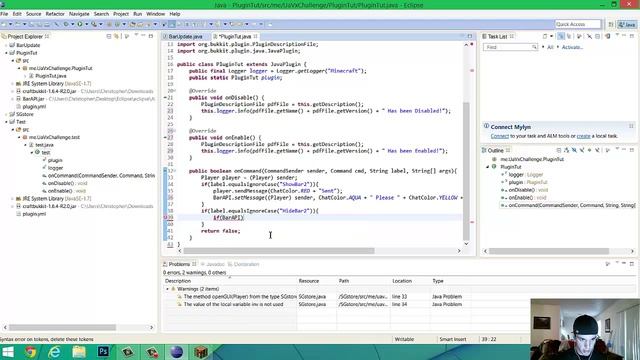Close the Connect Mylyn notice

pos(631,127)
